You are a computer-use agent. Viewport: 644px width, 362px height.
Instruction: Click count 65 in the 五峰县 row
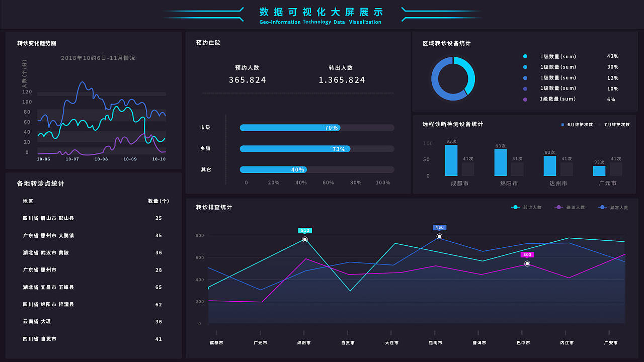[x=159, y=287]
